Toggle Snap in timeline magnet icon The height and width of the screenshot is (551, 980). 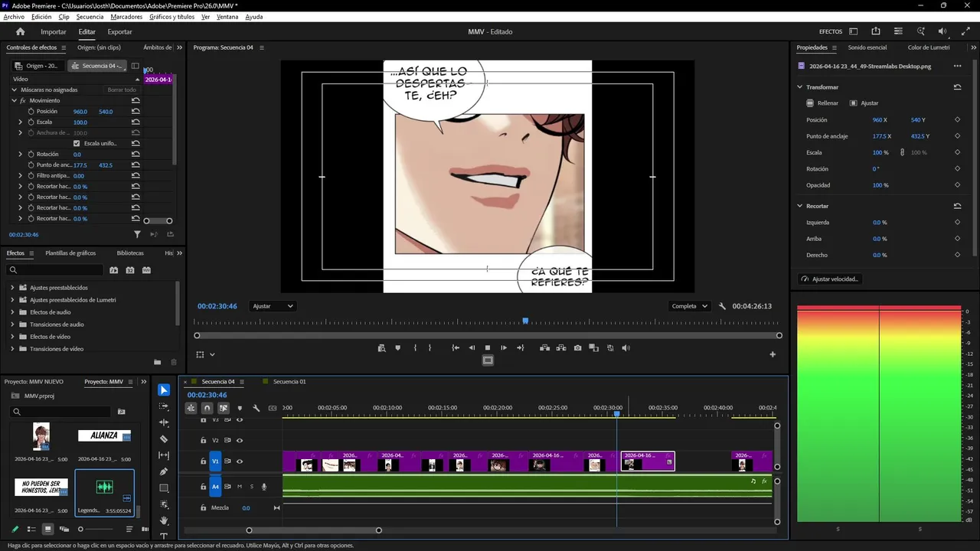(207, 408)
